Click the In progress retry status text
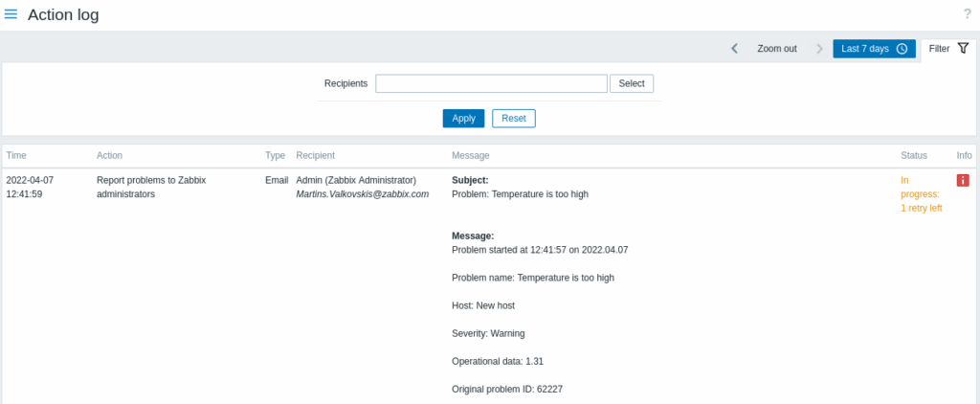980x404 pixels. click(x=921, y=194)
